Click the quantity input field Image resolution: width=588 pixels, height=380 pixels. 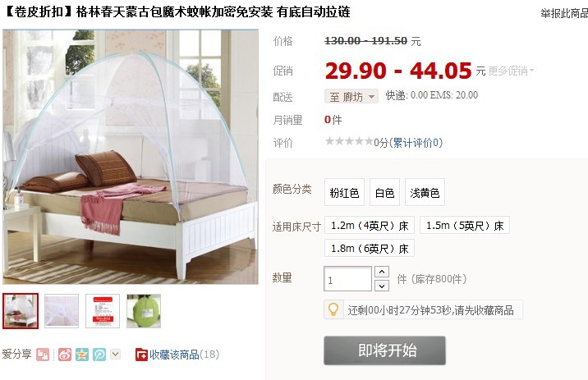(347, 279)
